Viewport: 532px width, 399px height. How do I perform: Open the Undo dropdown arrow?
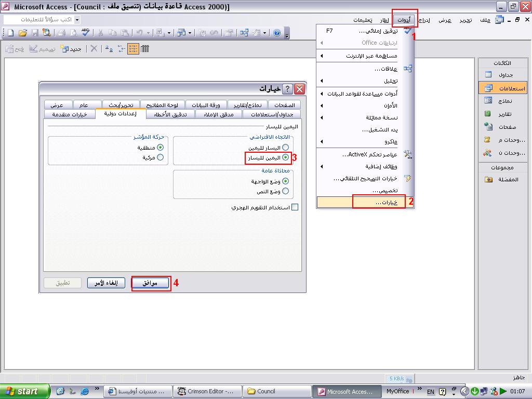point(148,33)
